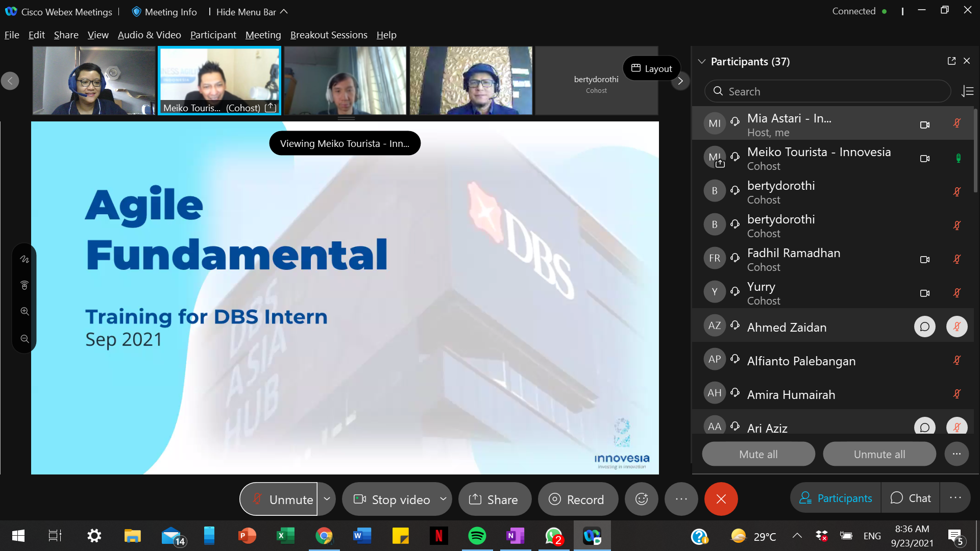Toggle Unmute microphone button
The height and width of the screenshot is (551, 980).
(279, 499)
